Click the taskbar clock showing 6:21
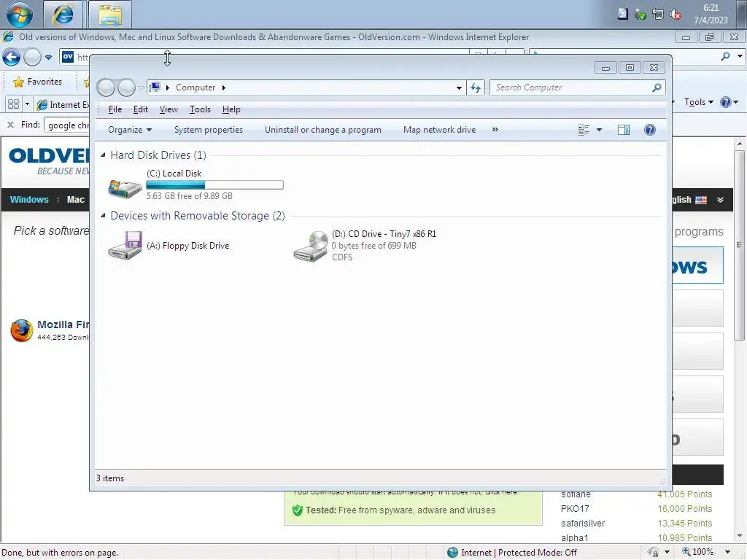Viewport: 747px width, 560px height. pyautogui.click(x=711, y=14)
